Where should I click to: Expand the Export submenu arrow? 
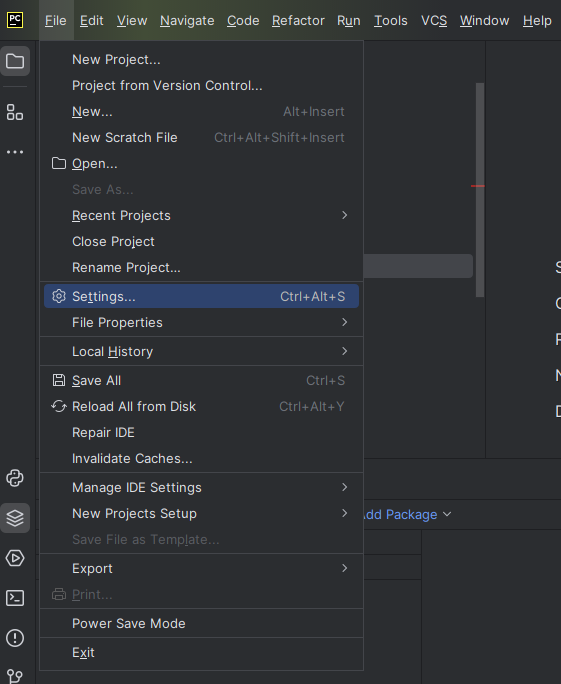click(x=345, y=568)
